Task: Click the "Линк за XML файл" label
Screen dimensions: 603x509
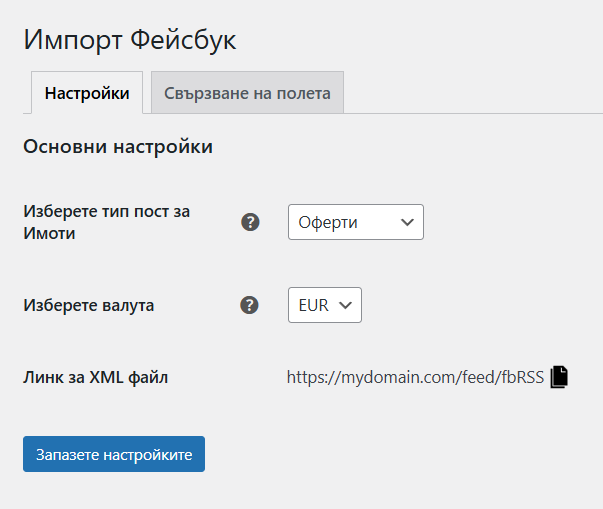Action: (96, 377)
